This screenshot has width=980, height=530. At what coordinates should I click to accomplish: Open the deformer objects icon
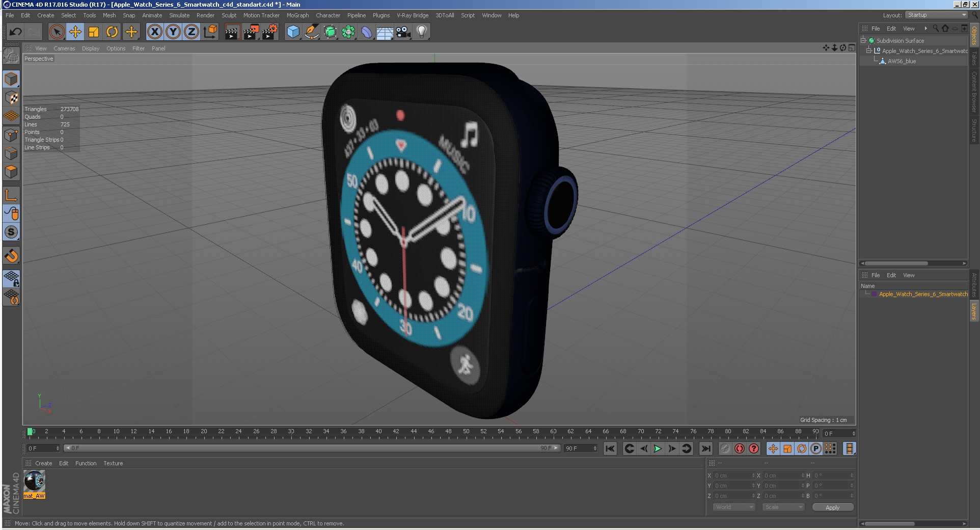pos(367,32)
